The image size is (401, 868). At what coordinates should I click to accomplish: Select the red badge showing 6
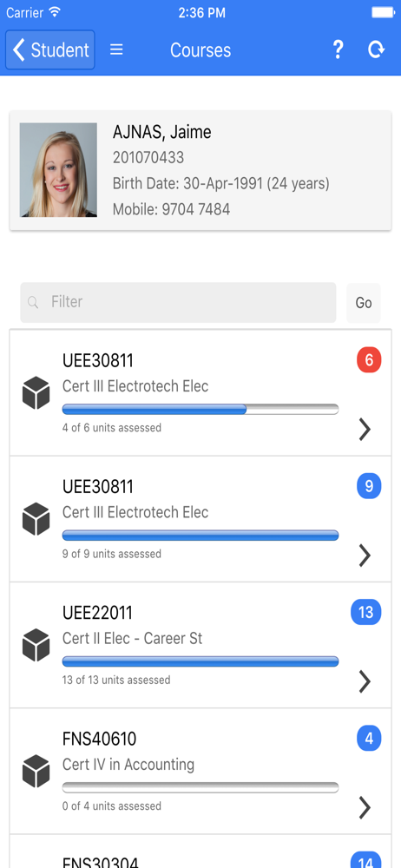369,360
